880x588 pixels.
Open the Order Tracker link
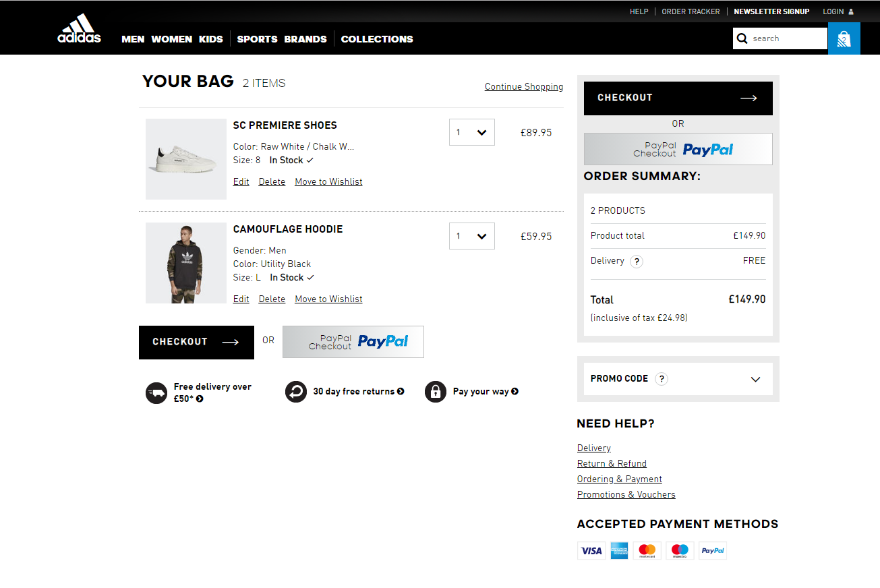coord(691,11)
